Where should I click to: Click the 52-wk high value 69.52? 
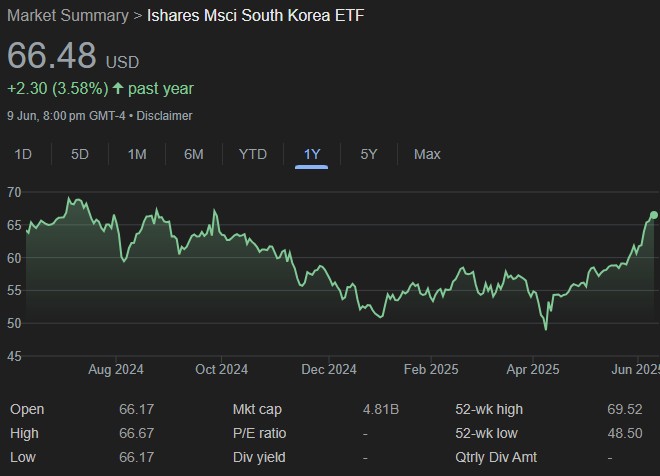625,409
